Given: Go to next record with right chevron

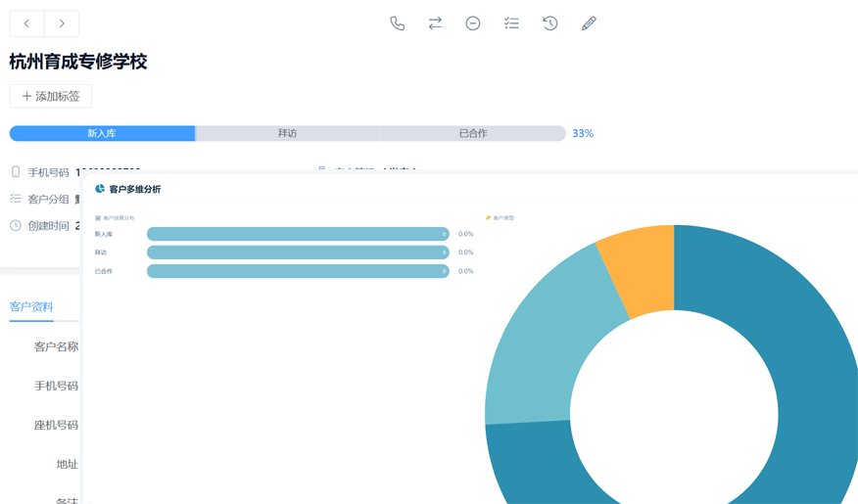Looking at the screenshot, I should (62, 23).
